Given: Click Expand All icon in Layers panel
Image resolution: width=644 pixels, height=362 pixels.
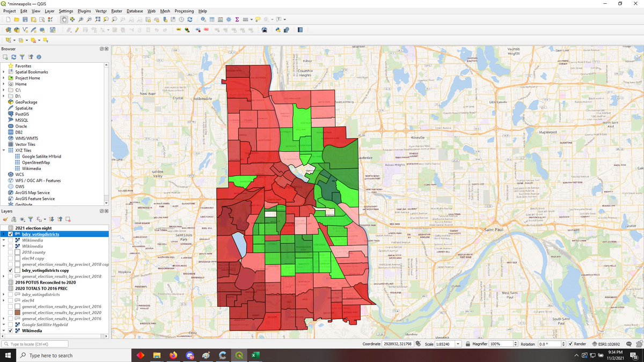Looking at the screenshot, I should 52,219.
